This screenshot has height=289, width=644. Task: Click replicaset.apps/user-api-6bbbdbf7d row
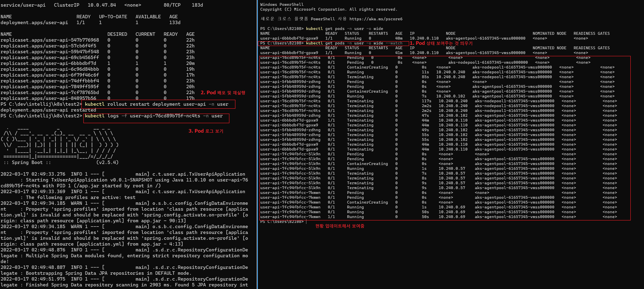coord(48,63)
